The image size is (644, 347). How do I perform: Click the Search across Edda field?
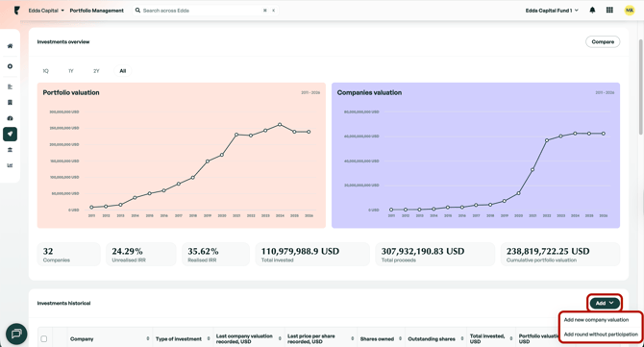206,11
